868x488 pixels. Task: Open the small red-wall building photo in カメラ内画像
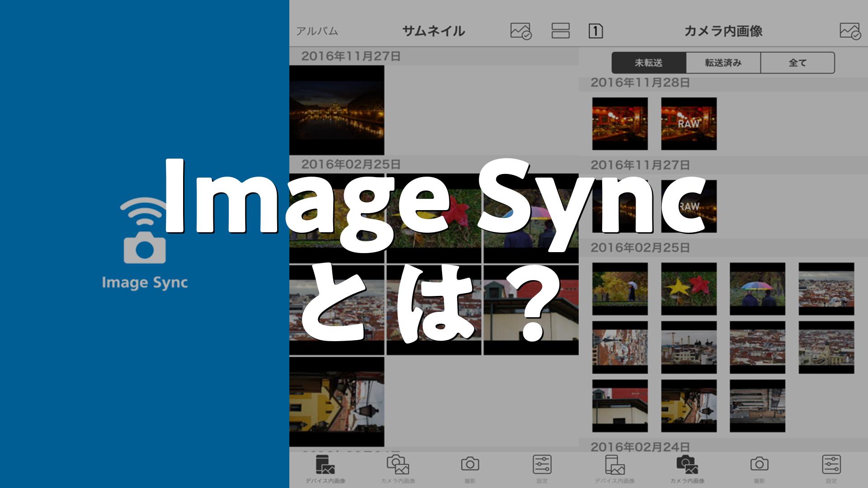(x=620, y=406)
